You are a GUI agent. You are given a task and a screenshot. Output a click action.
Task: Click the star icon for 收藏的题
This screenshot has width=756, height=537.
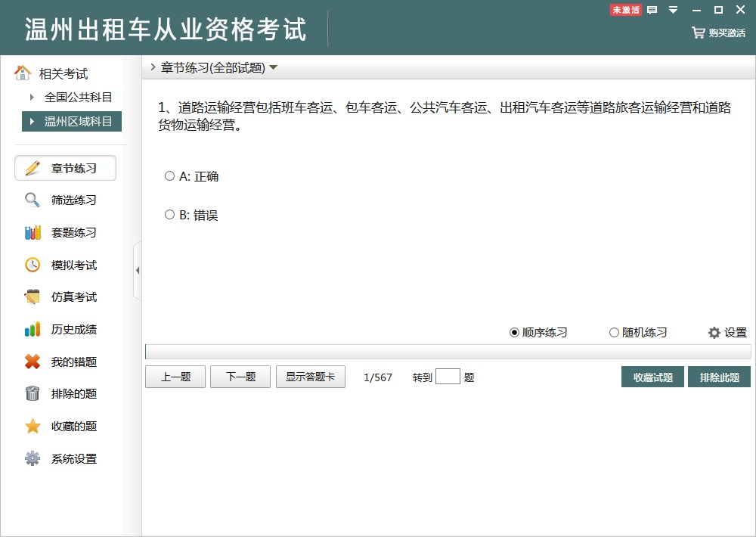(x=33, y=426)
